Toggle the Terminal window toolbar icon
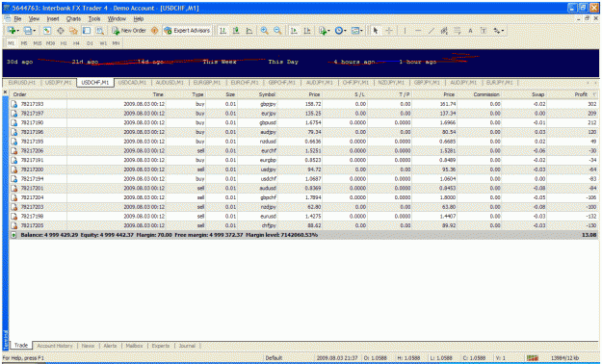This screenshot has height=364, width=602. tap(87, 31)
